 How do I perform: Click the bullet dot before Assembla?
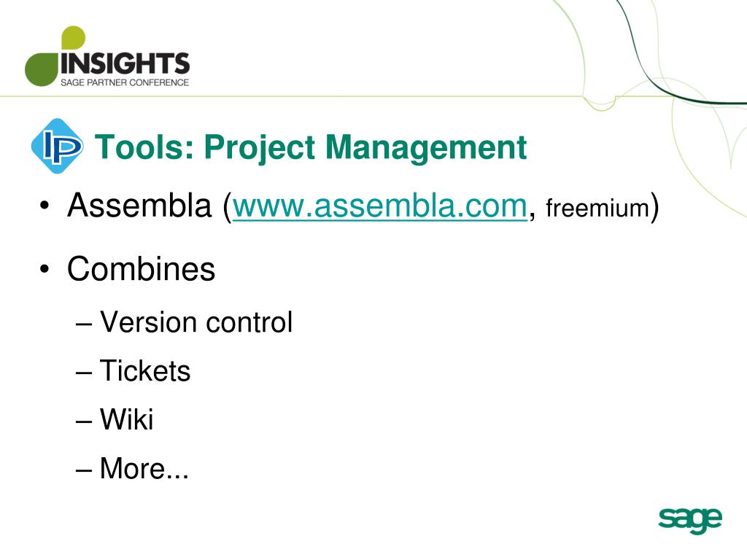point(44,206)
